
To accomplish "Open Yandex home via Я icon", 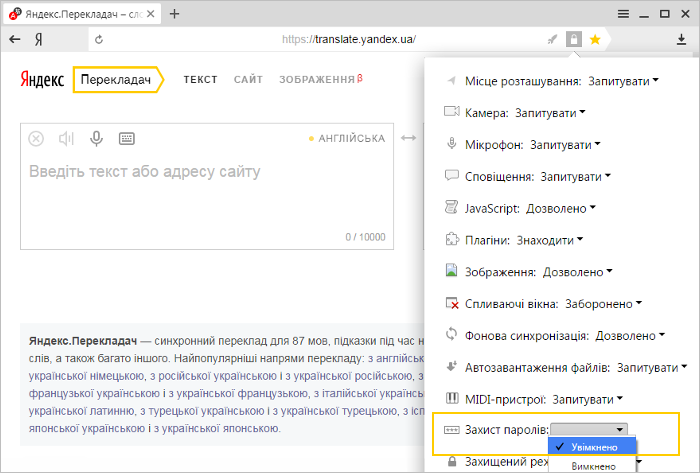I will pyautogui.click(x=39, y=40).
